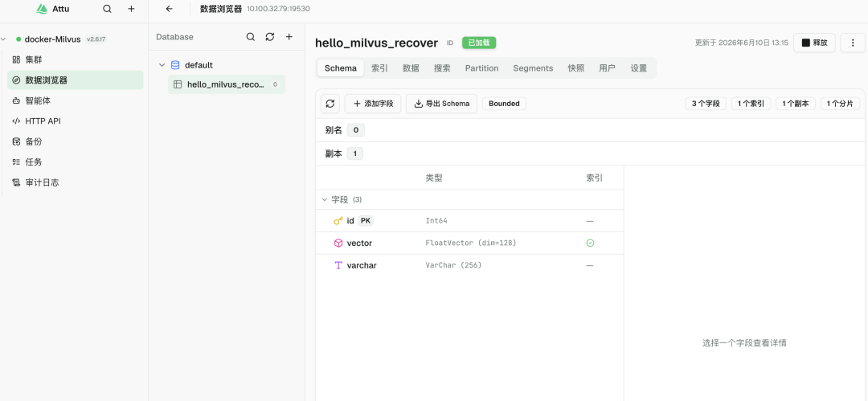Click the 导出 Schema button
Viewport: 868px width, 401px height.
(x=442, y=104)
